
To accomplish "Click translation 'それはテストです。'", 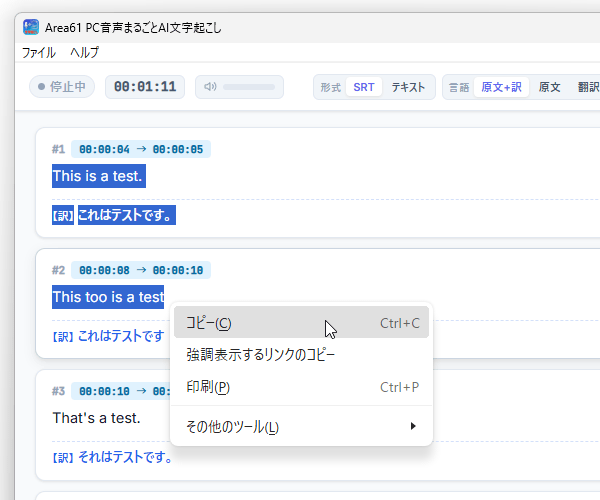I will tap(125, 457).
